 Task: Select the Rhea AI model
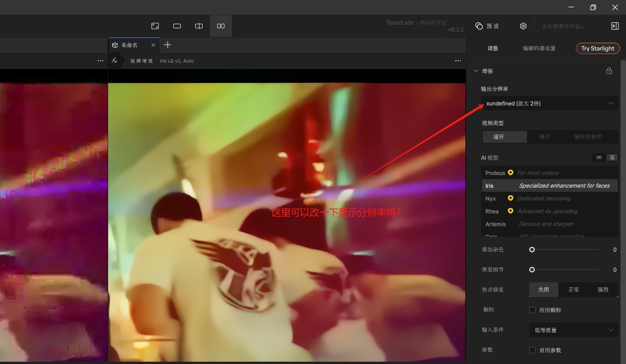[550, 211]
